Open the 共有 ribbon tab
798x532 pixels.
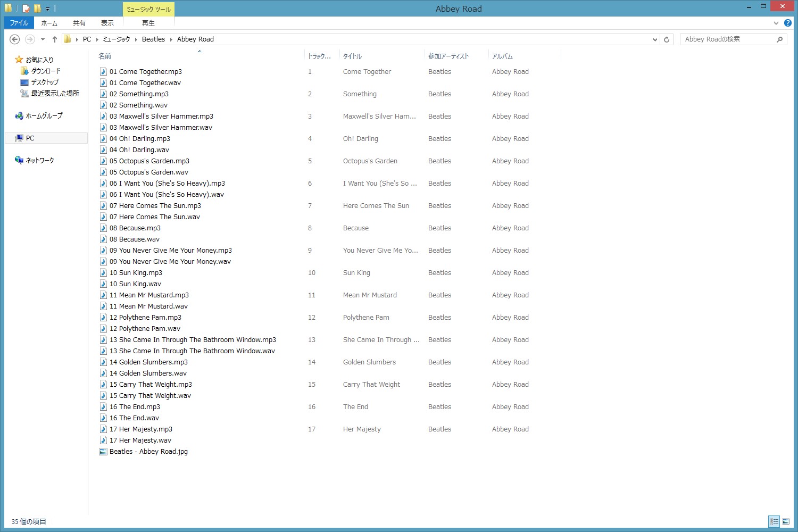coord(79,23)
